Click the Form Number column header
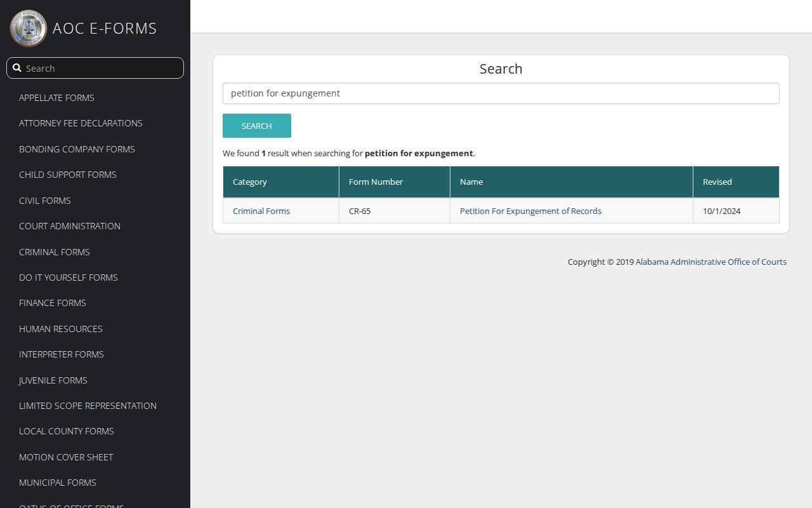The image size is (812, 508). pos(395,182)
